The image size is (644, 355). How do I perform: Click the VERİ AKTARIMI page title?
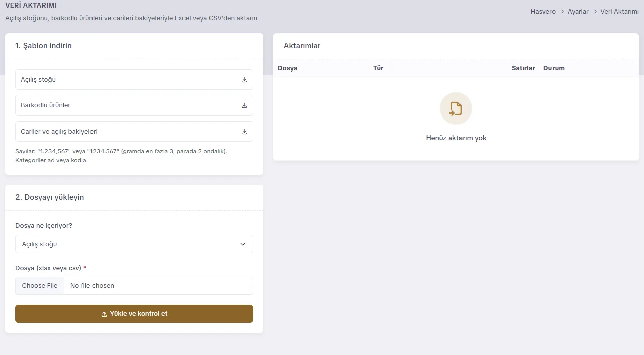click(x=31, y=5)
